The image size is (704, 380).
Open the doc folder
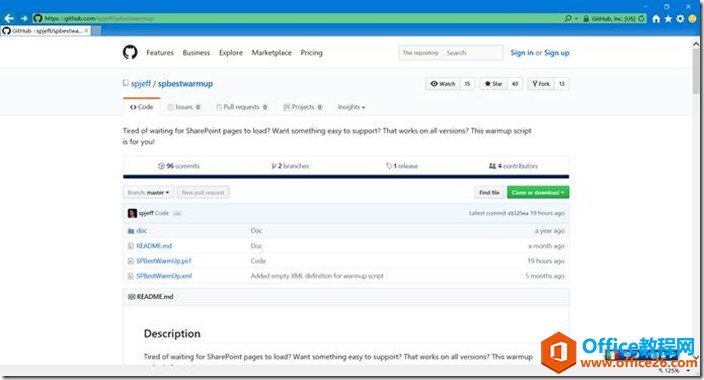click(x=141, y=230)
